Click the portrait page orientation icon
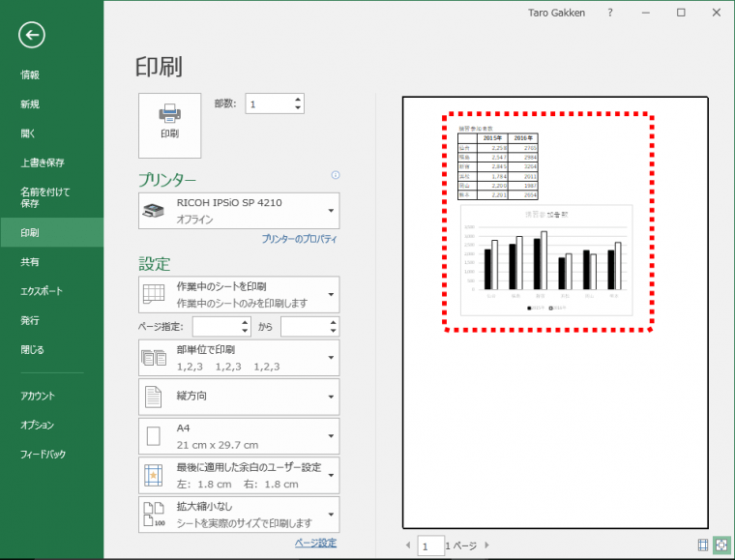Screen dimensions: 735x560 pos(153,397)
